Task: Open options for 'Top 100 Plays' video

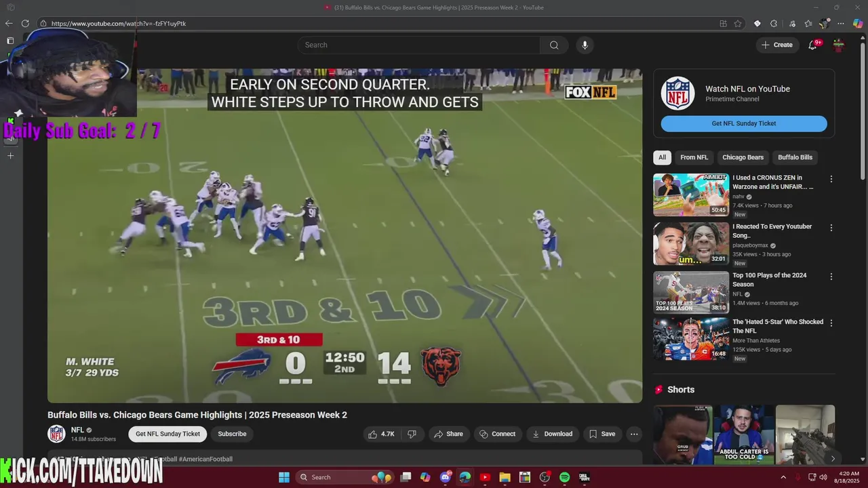Action: [831, 277]
